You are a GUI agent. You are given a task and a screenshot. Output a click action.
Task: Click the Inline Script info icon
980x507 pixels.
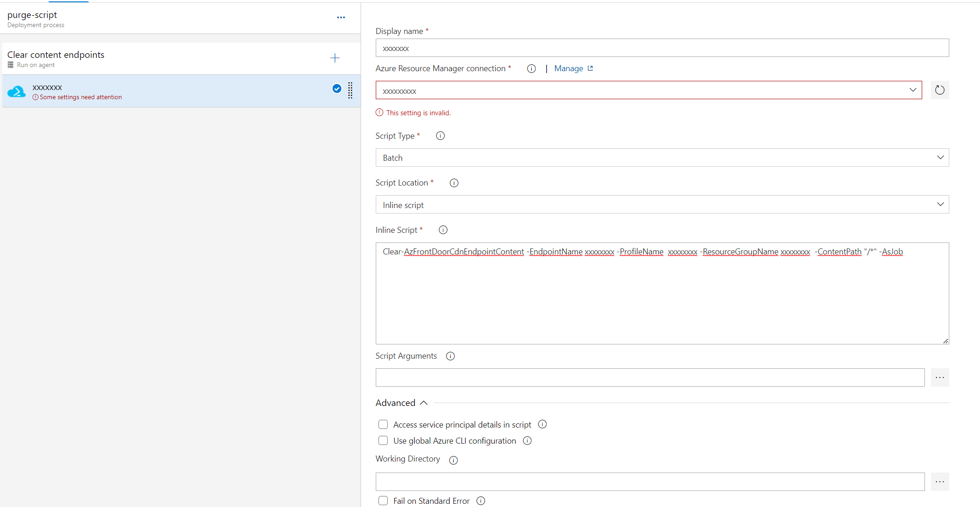click(443, 230)
